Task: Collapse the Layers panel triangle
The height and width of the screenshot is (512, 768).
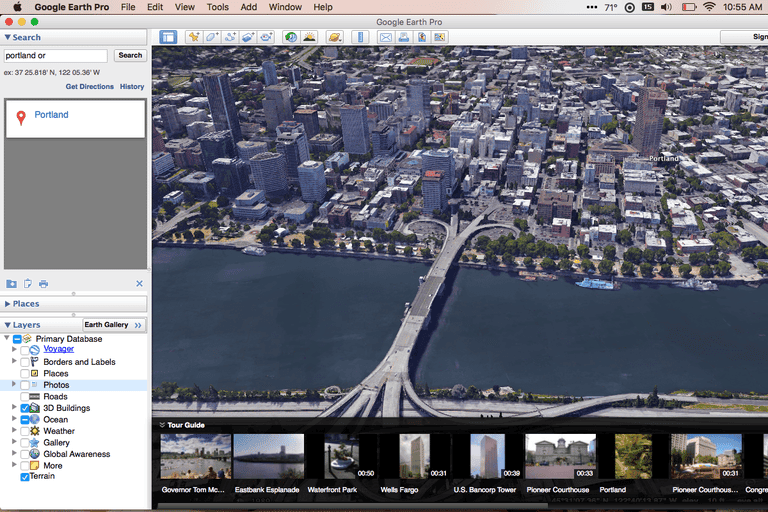Action: coord(7,325)
